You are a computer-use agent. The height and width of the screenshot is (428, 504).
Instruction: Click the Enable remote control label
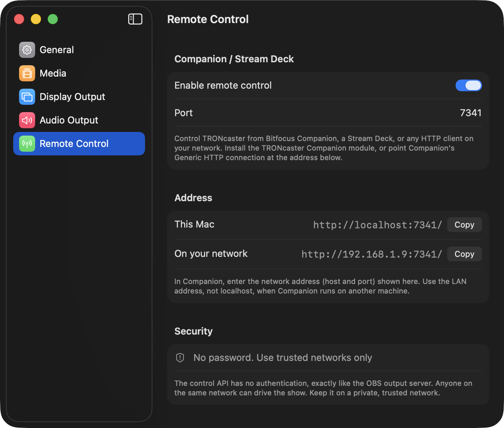coord(223,85)
